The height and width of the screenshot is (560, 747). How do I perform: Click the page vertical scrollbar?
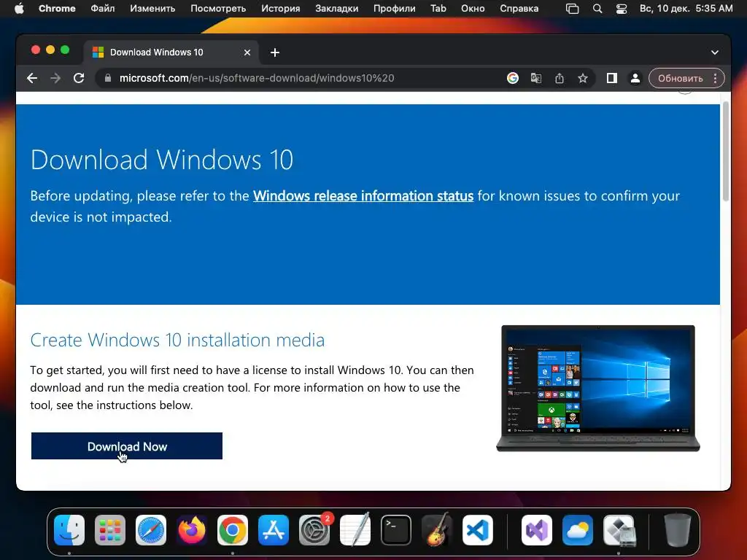point(726,152)
